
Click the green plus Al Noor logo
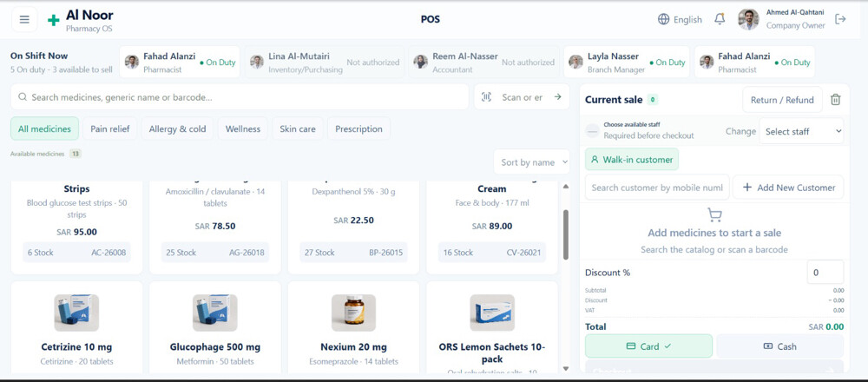(x=53, y=21)
